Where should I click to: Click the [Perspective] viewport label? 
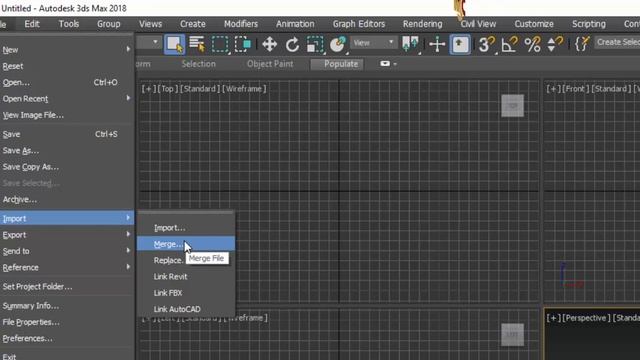[x=586, y=318]
